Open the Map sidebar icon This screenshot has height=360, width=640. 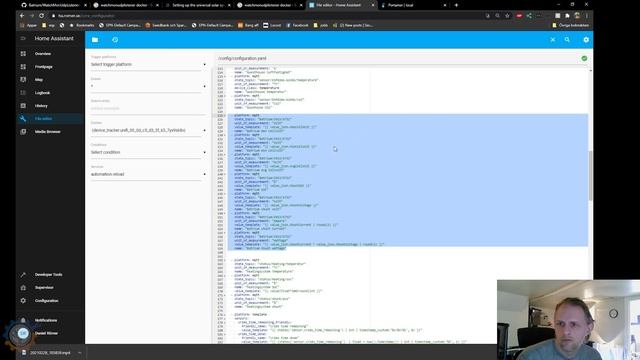point(23,80)
